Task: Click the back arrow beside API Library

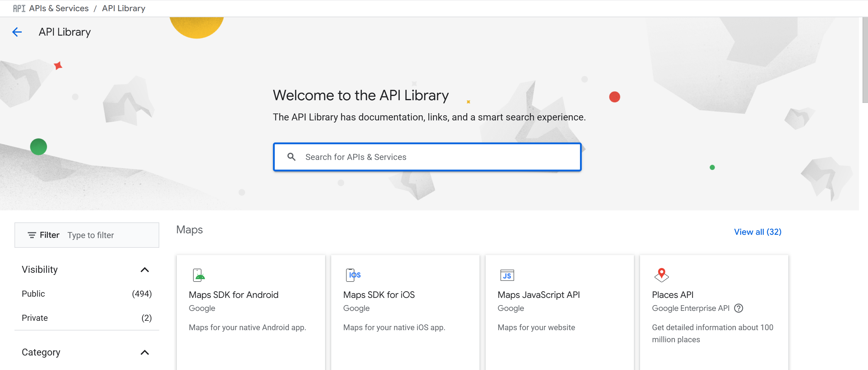Action: click(17, 32)
